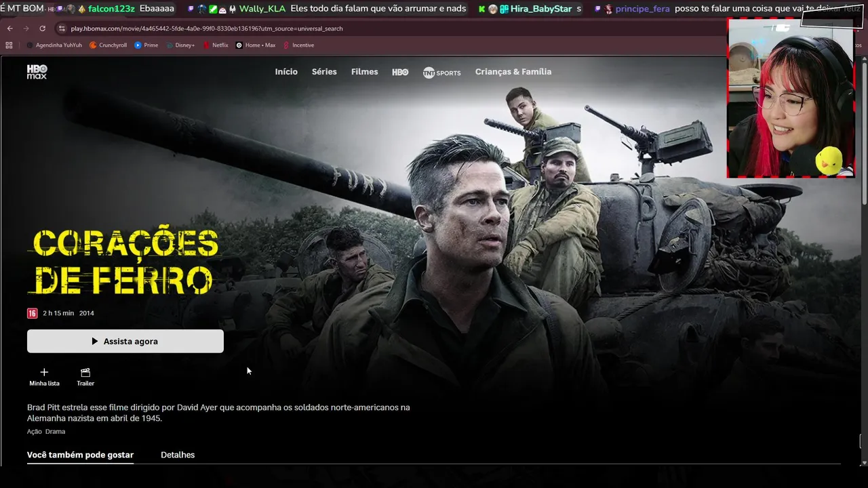
Task: Click the streamer webcam overlay
Action: 791,98
